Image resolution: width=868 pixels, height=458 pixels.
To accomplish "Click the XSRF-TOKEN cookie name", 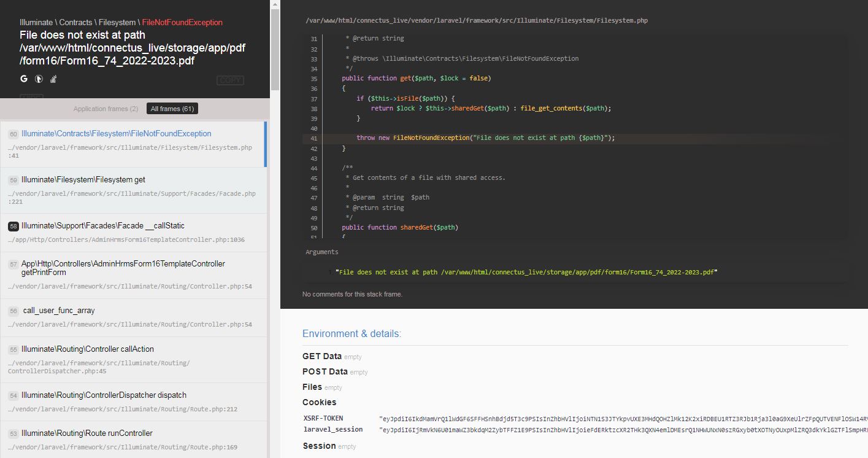I will point(323,418).
